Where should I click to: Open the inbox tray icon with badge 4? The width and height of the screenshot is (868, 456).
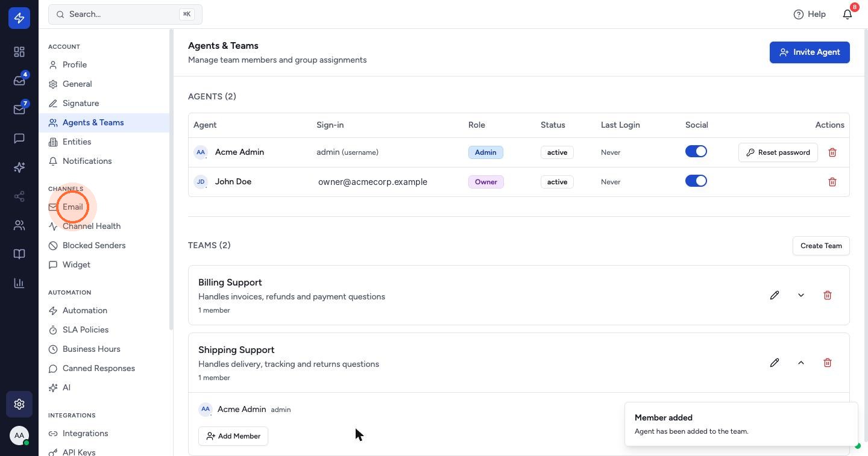pos(19,81)
